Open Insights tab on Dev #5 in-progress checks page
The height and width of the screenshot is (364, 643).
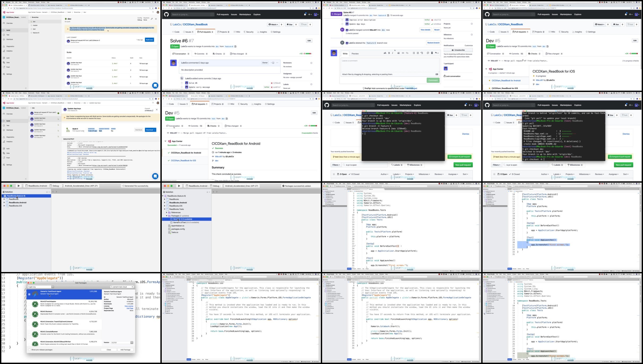click(577, 32)
